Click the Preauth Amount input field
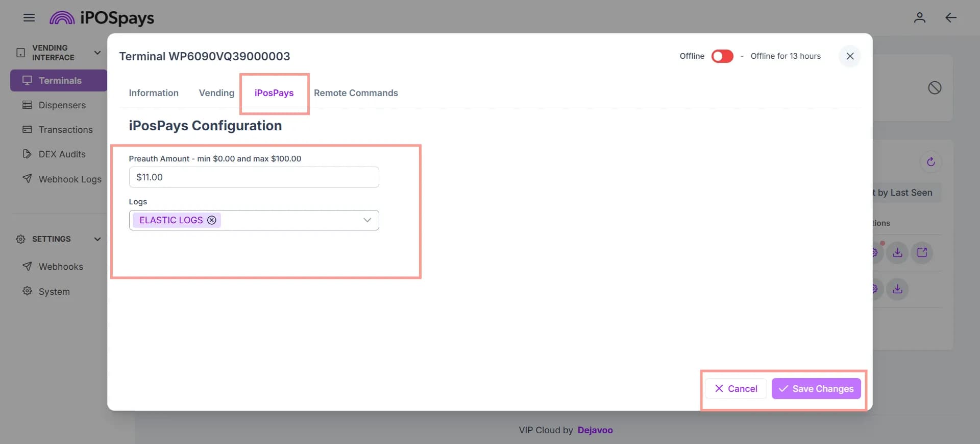 coord(254,177)
